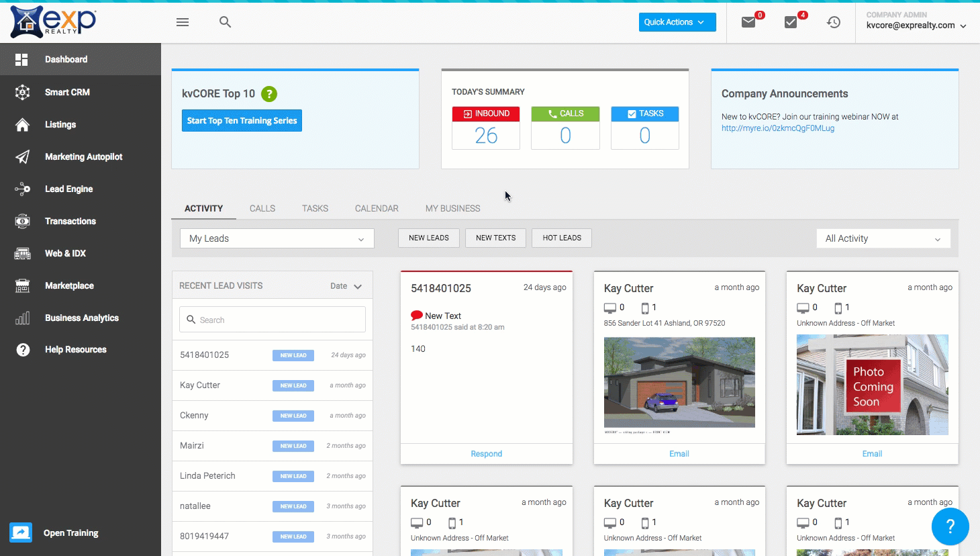
Task: Click the Tasks summary tile
Action: point(644,128)
